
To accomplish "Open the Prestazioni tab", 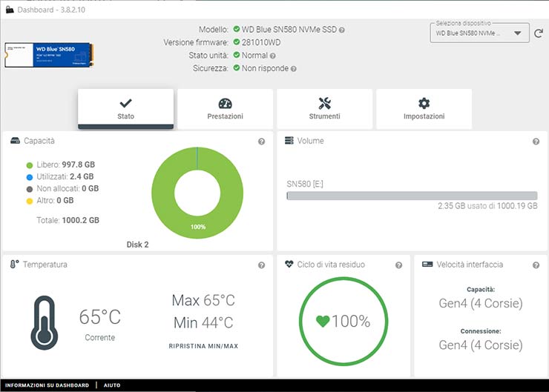I will 225,109.
